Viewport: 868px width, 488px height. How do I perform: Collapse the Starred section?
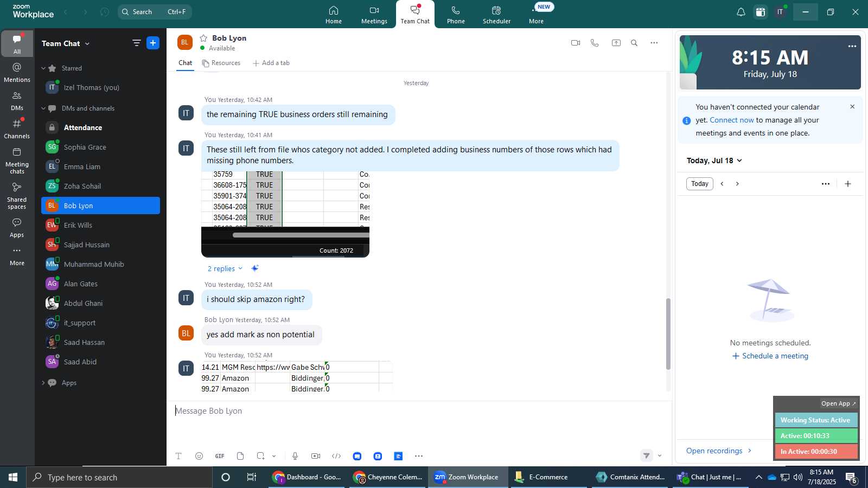[43, 68]
